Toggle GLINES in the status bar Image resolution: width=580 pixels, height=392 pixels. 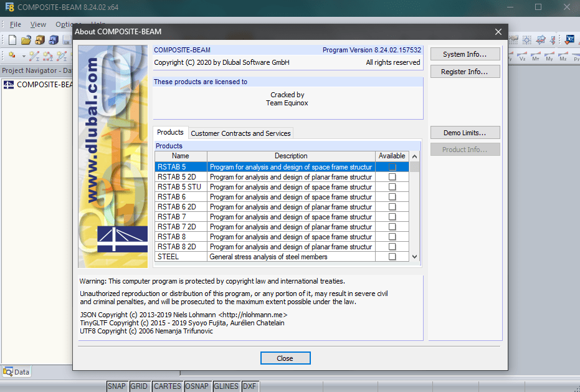click(x=226, y=386)
